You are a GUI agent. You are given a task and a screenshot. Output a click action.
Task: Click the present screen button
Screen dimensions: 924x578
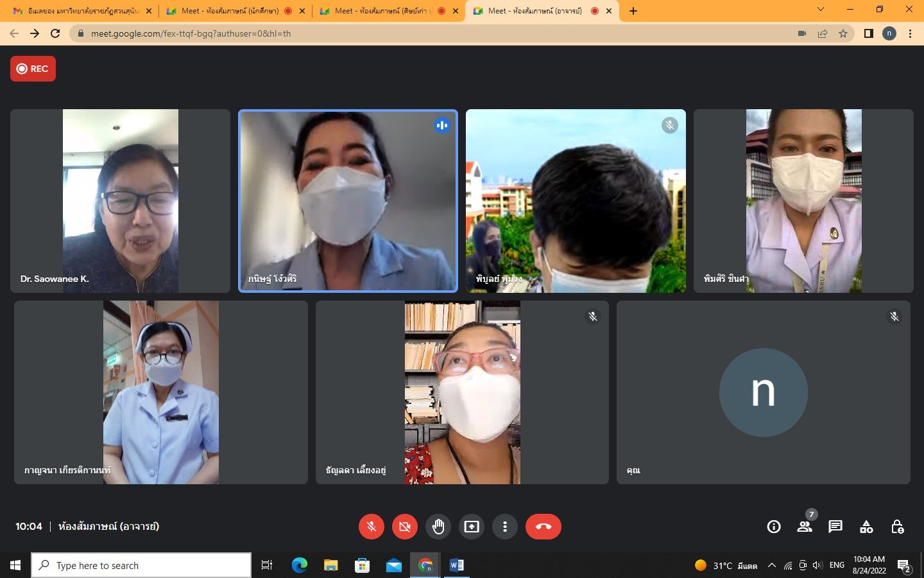point(472,527)
